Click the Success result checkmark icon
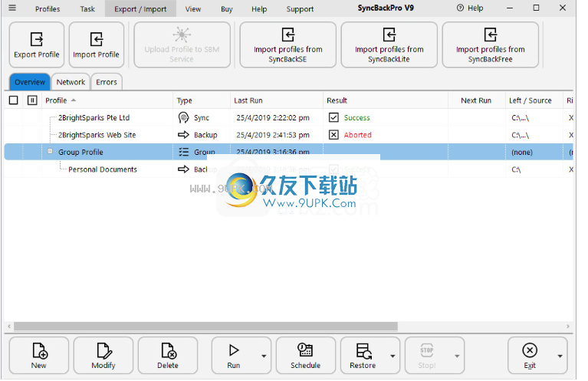The image size is (588, 381). 333,117
